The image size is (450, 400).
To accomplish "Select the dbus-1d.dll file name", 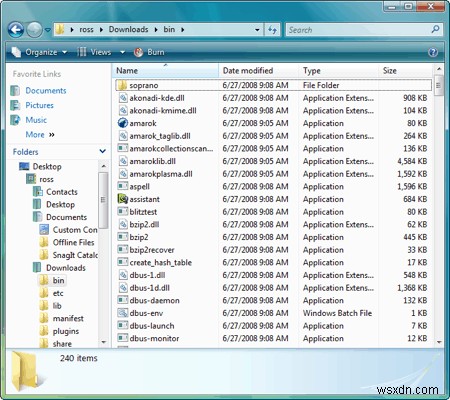I will pos(149,288).
